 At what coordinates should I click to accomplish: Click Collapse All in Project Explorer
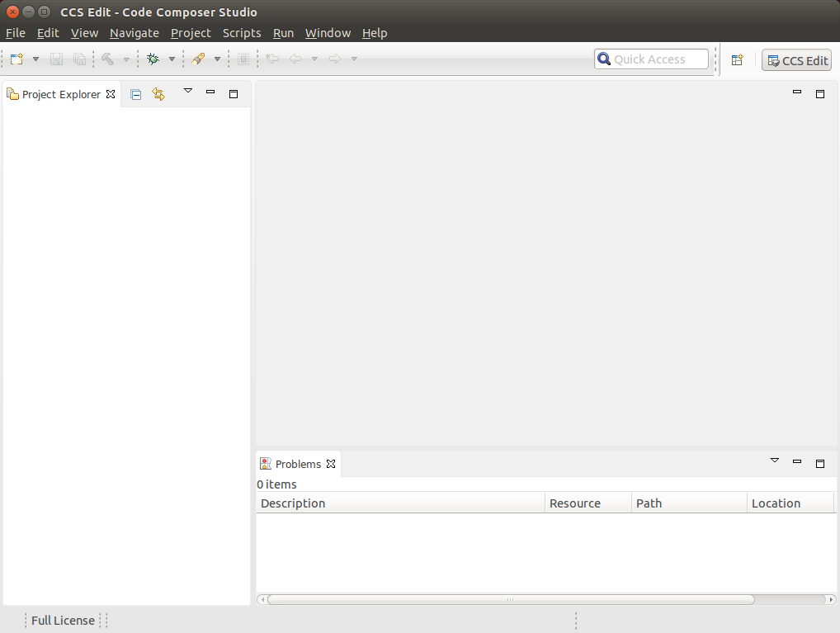coord(136,94)
